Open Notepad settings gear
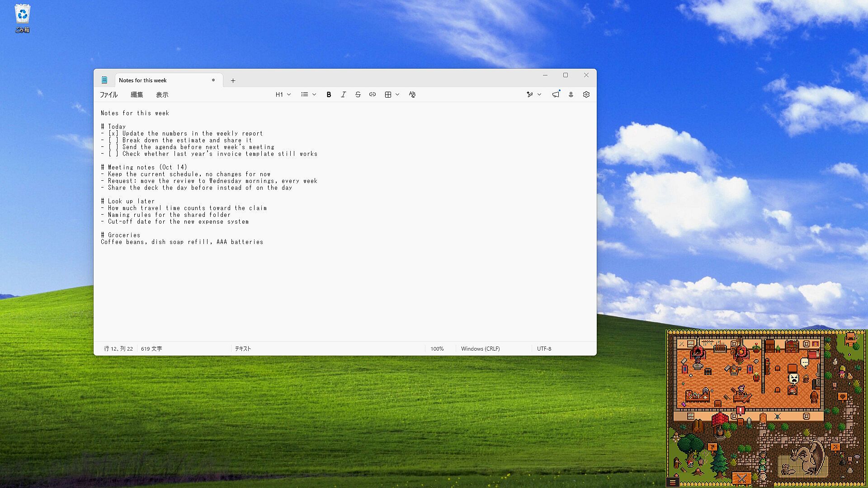The width and height of the screenshot is (868, 488). click(x=586, y=94)
